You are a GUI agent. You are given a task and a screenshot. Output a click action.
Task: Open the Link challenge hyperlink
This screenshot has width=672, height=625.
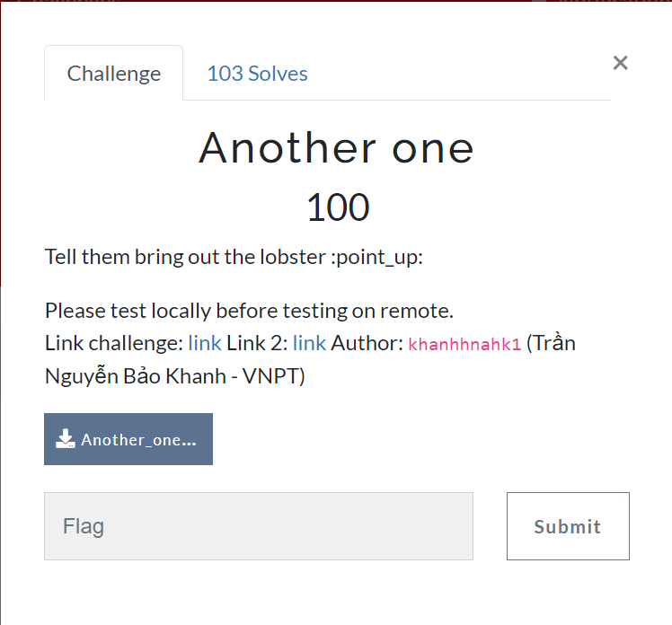click(x=205, y=343)
